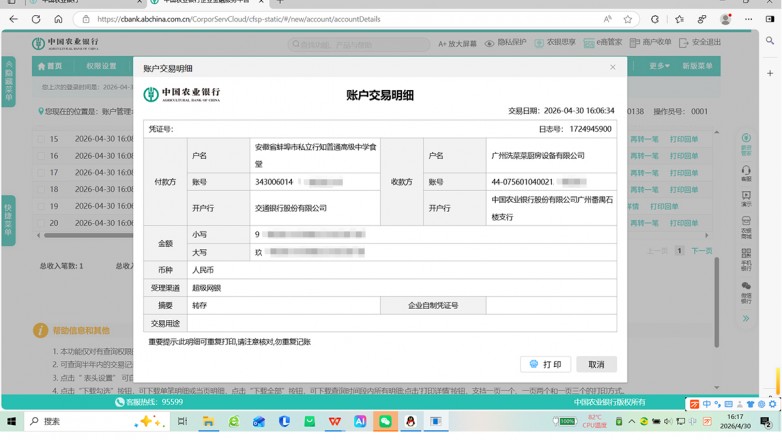Open the favorites list icon
The height and width of the screenshot is (440, 782).
[x=679, y=19]
